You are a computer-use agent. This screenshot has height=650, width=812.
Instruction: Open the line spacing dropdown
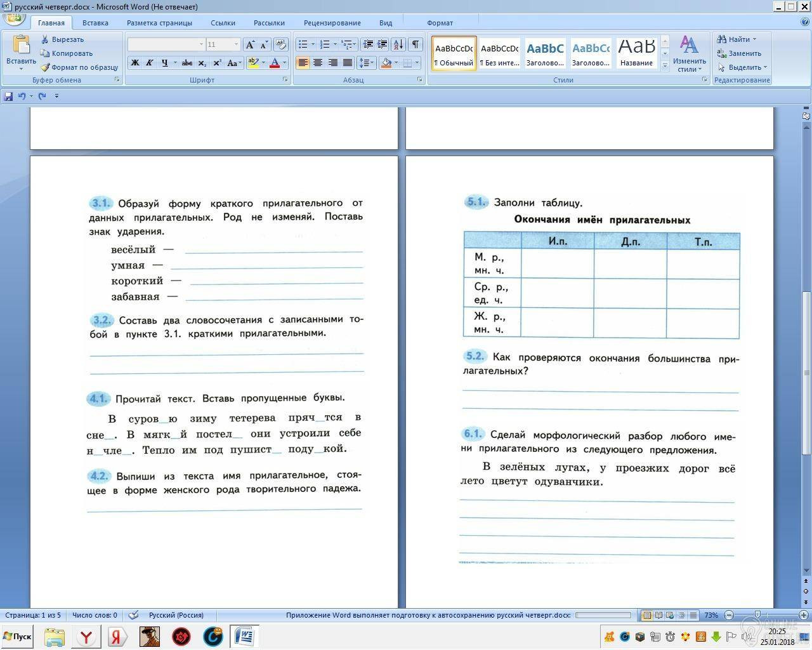(366, 63)
